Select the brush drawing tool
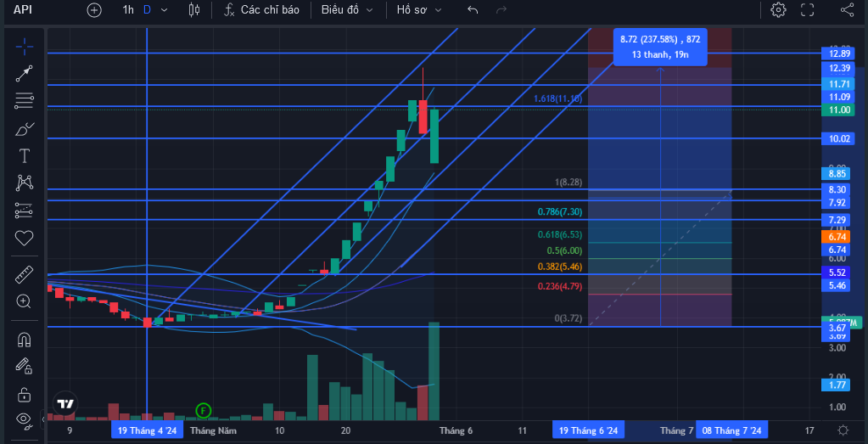Screen dimensions: 868x444 point(24,129)
